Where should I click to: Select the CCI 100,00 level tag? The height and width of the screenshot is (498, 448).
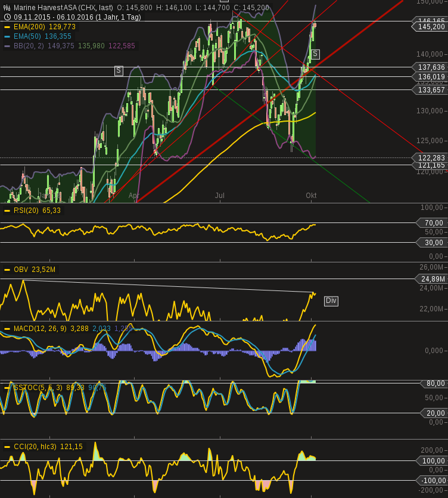click(432, 461)
